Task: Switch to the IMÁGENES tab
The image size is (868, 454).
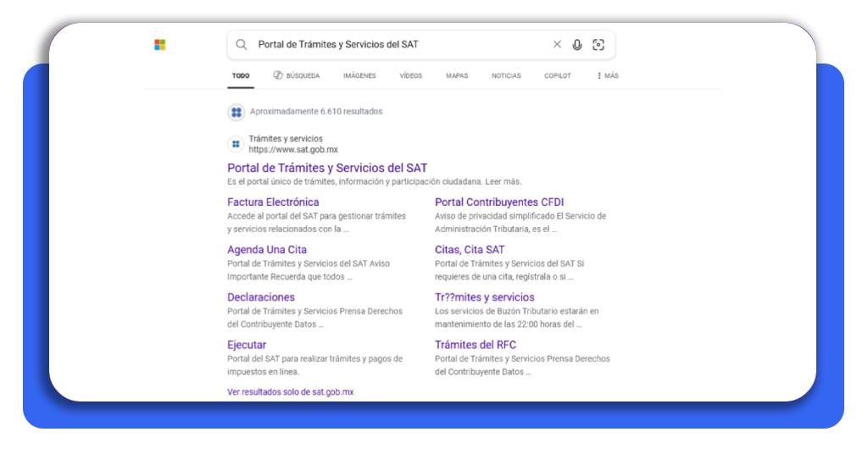Action: [x=359, y=75]
